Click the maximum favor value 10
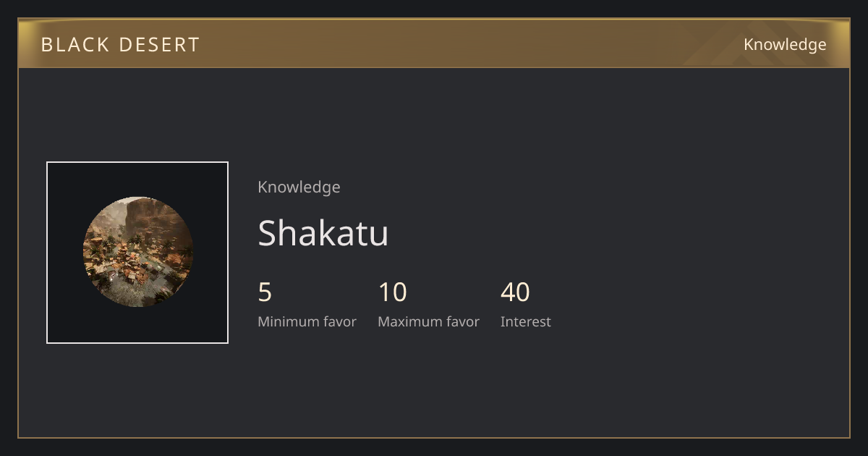 (393, 292)
